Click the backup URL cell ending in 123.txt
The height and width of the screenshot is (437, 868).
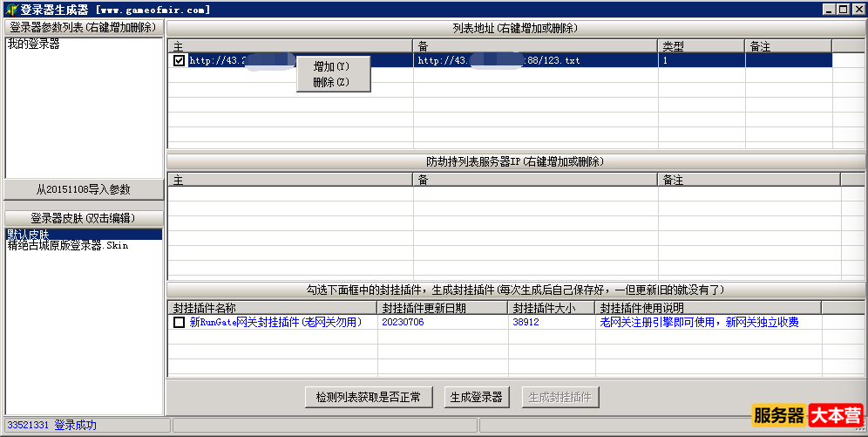click(534, 61)
